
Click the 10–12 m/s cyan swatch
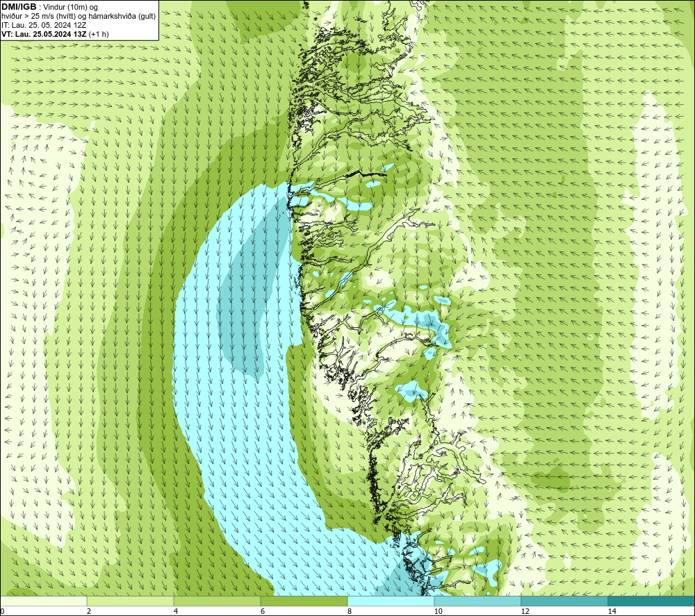478,601
